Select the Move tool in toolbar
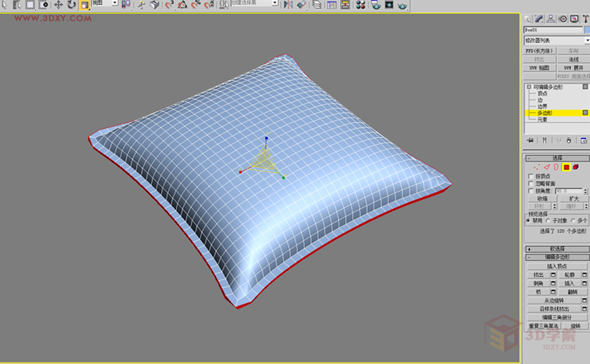Screen dimensions: 590x364 click(58, 5)
